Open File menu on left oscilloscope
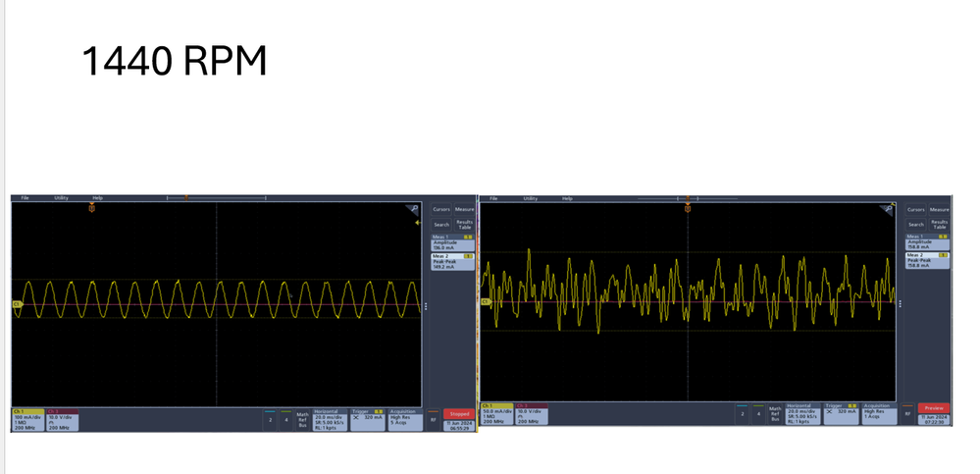The height and width of the screenshot is (474, 980). (x=25, y=197)
